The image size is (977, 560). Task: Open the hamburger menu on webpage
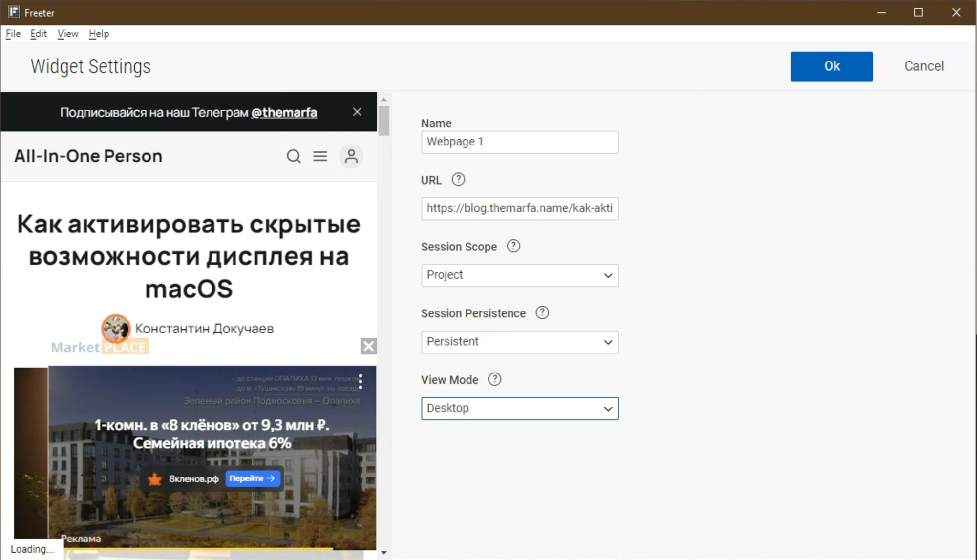pos(320,156)
